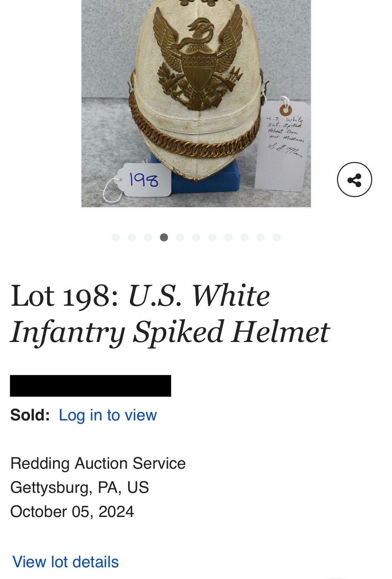392x579 pixels.
Task: Switch to the seventh carousel dot
Action: click(x=212, y=237)
